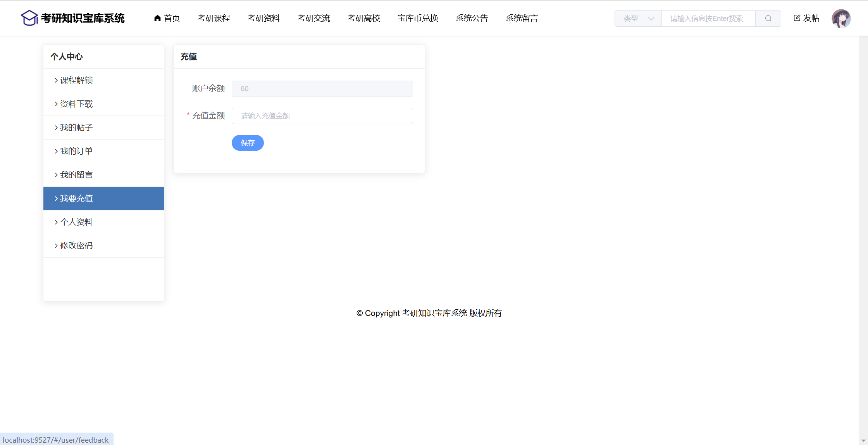Click the chevron beside 课程解锁
This screenshot has width=868, height=445.
(56, 80)
